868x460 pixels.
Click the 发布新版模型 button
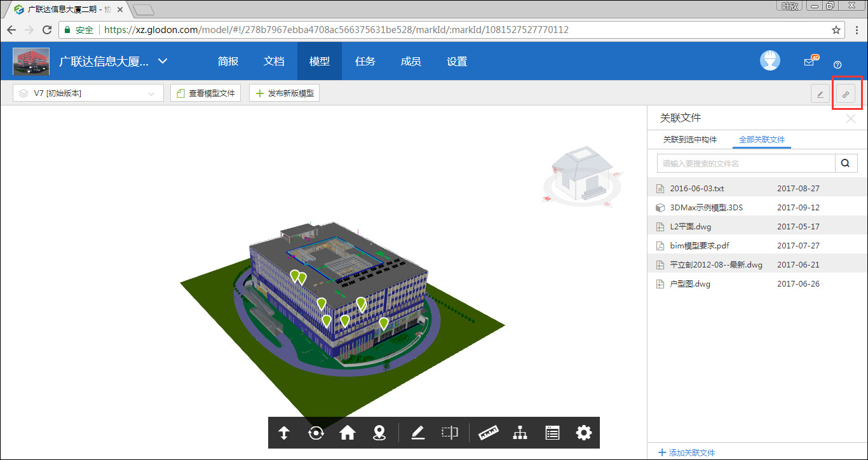click(284, 93)
